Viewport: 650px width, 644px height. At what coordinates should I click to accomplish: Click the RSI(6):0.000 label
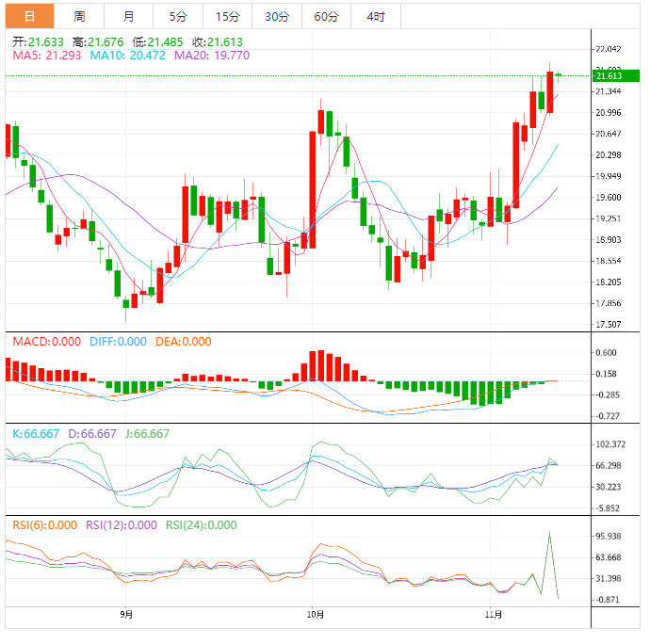tap(45, 525)
